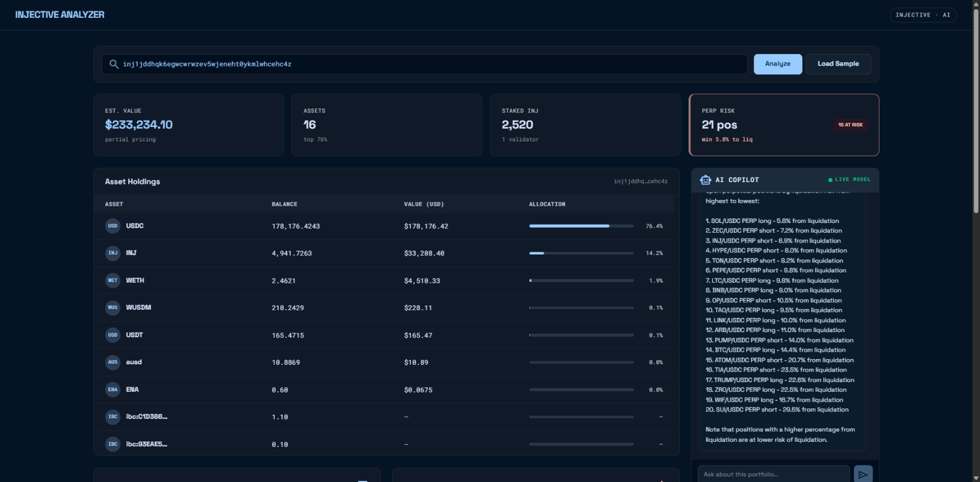Click WETH balance 2.4621
Image resolution: width=980 pixels, height=482 pixels.
[284, 281]
